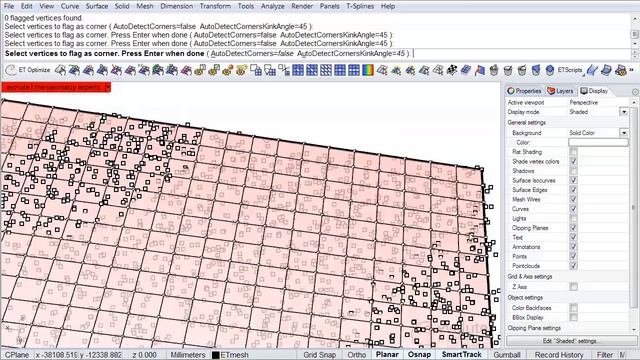Click the small square-with-scissors grid icon

284,70
